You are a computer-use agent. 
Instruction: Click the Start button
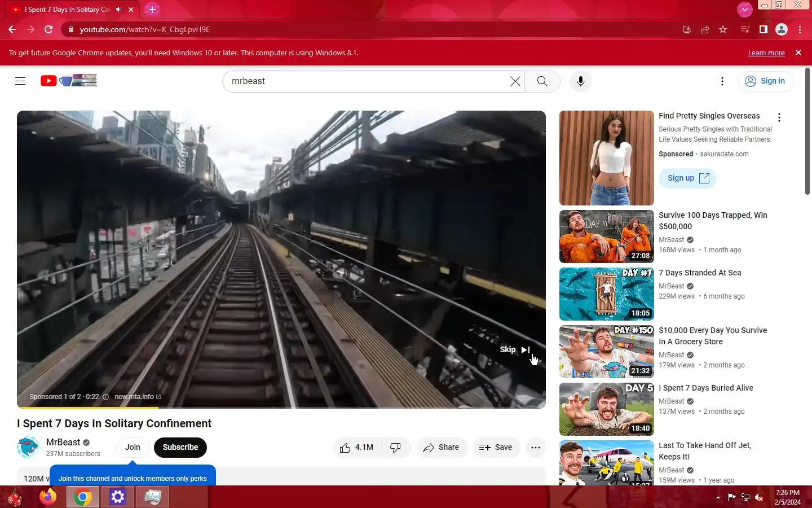pos(14,498)
